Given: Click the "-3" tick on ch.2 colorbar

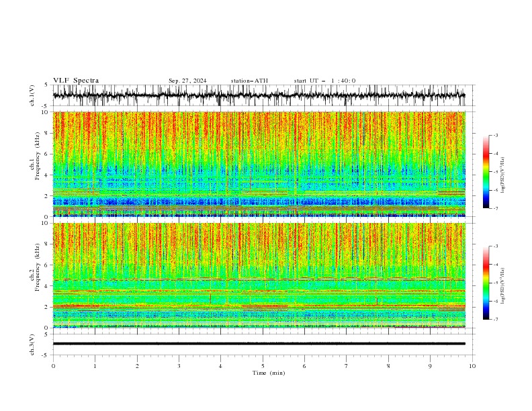Looking at the screenshot, I should (x=496, y=246).
